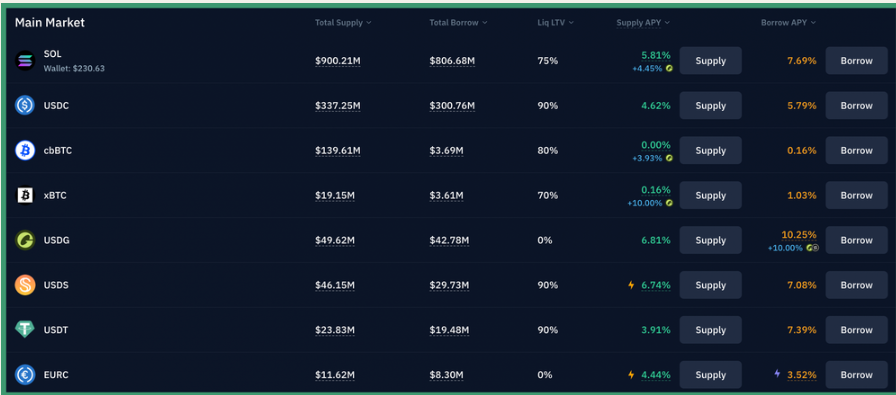
Task: Click EURC total borrow $8.30M
Action: coord(447,374)
